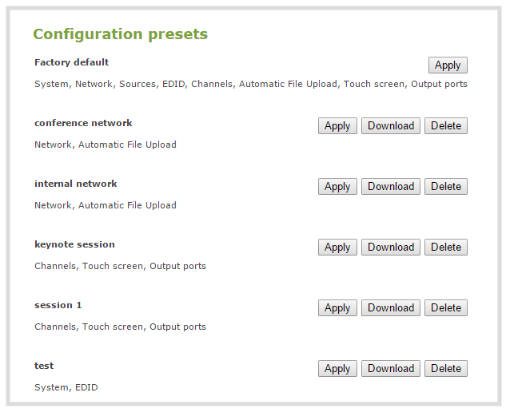The width and height of the screenshot is (510, 420).
Task: Apply the conference network preset
Action: (x=337, y=126)
